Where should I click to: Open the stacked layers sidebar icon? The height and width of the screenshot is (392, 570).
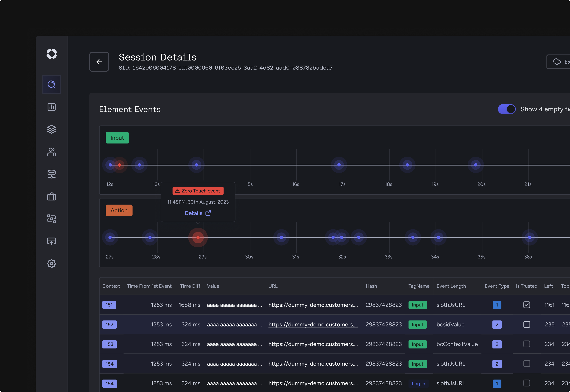pos(51,129)
